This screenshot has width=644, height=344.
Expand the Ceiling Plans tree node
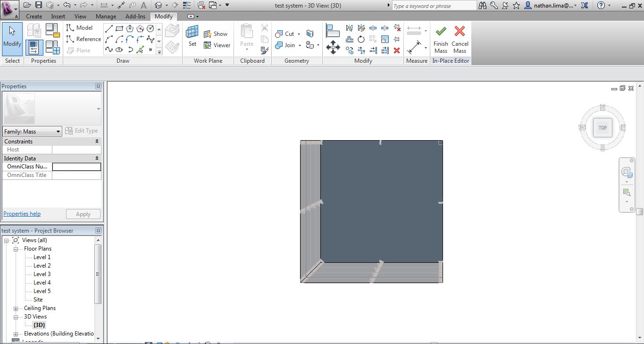point(16,308)
